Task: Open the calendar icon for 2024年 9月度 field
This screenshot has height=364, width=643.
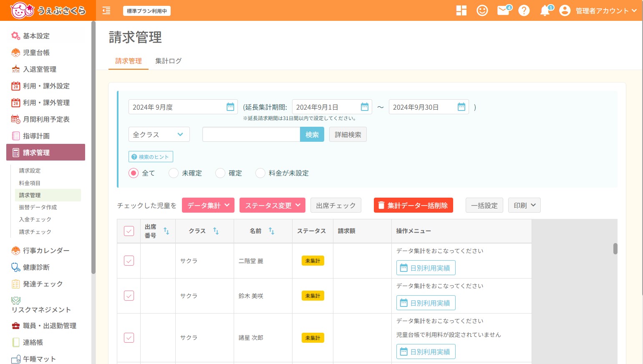Action: pyautogui.click(x=230, y=107)
